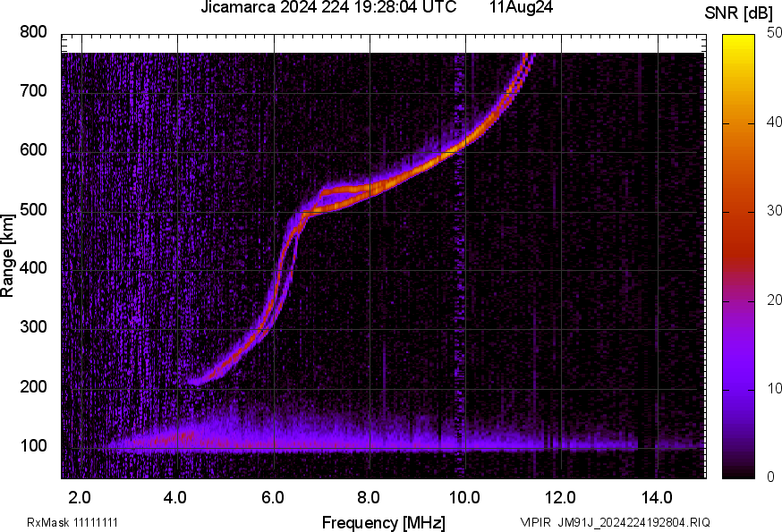782x532 pixels.
Task: Click the title text 'Jicamarca 2024 224 19:28:04 UTC'
Action: 328,7
